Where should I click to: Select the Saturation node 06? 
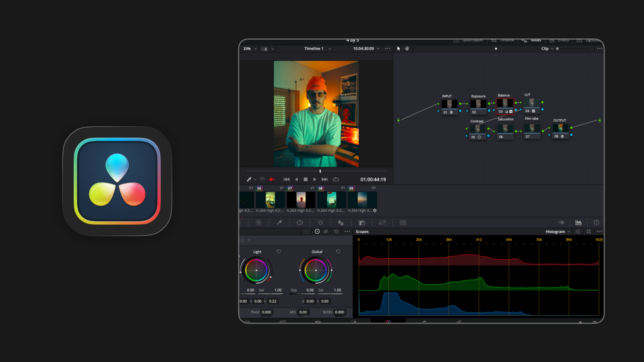[505, 131]
